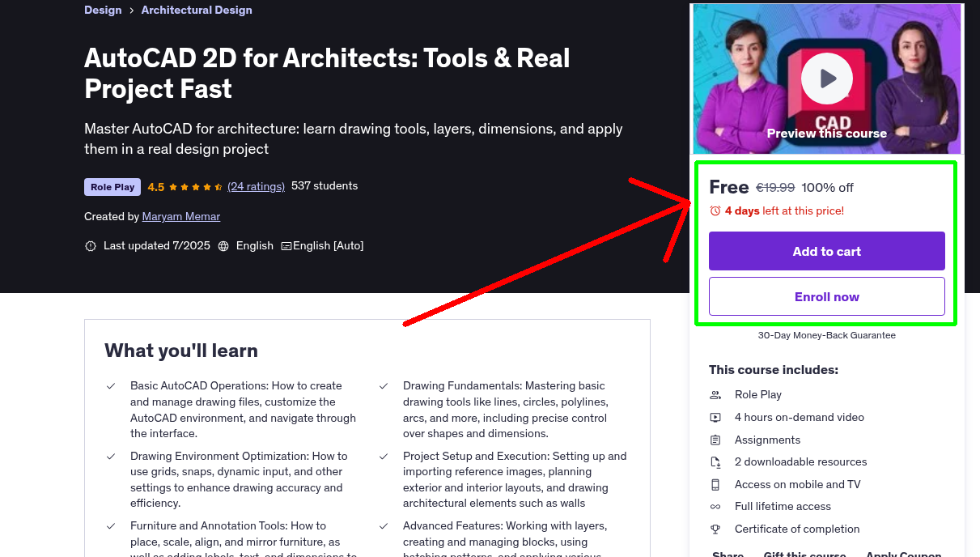Viewport: 980px width, 557px height.
Task: Click the 4.5 rating number
Action: (x=156, y=187)
